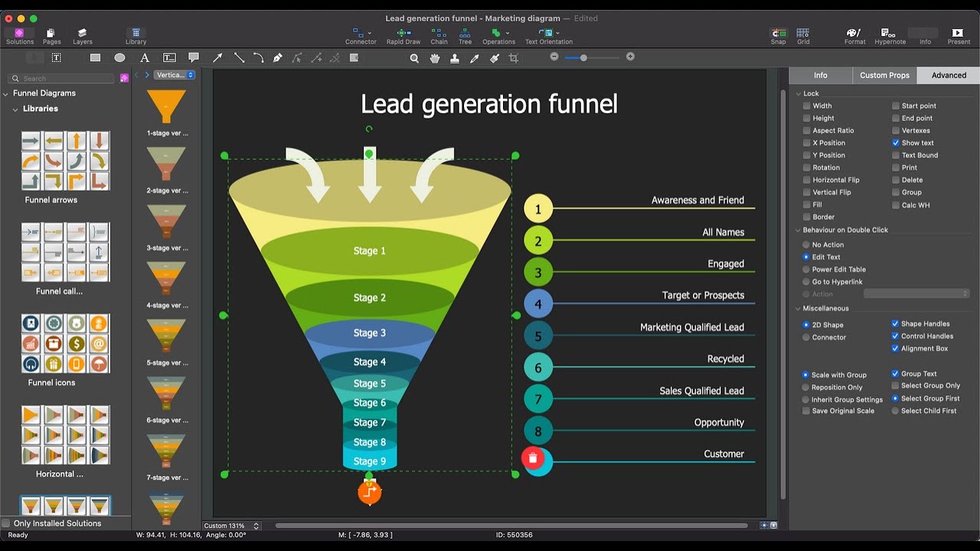
Task: Collapse the Funnel Diagrams tree
Action: [x=6, y=93]
